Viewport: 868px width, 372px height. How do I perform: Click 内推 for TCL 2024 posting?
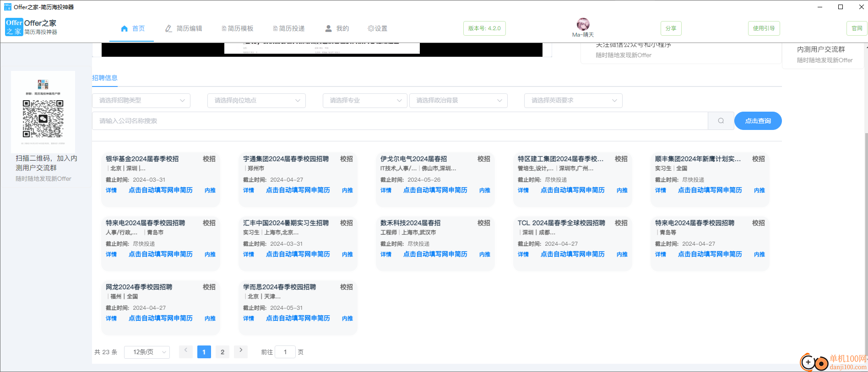(x=622, y=254)
